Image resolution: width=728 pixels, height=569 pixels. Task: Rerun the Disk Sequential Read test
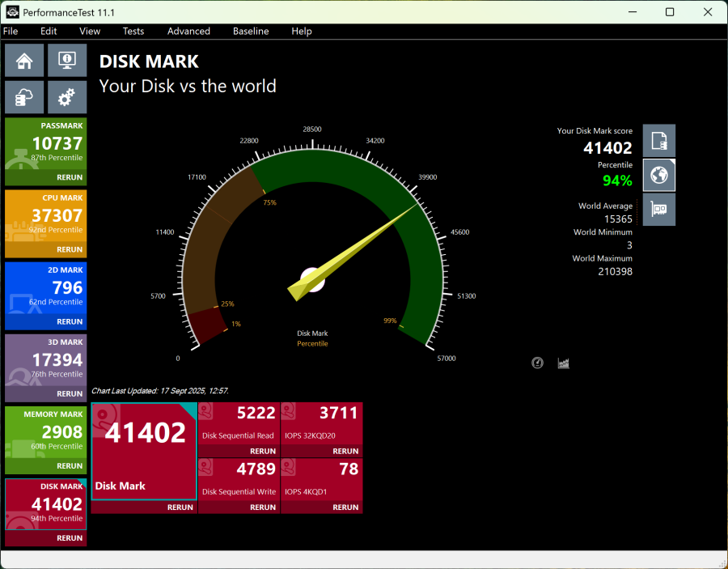pyautogui.click(x=263, y=451)
